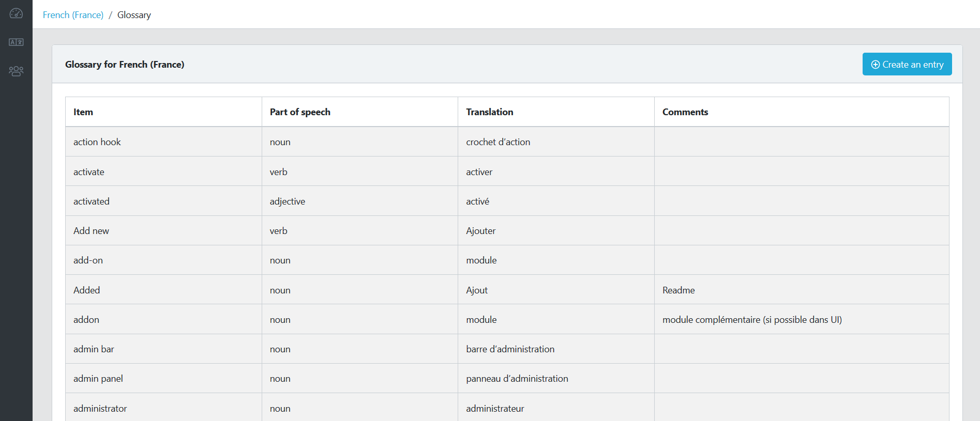Click the 'activer' translation cell
Viewport: 980px width, 421px height.
tap(556, 171)
